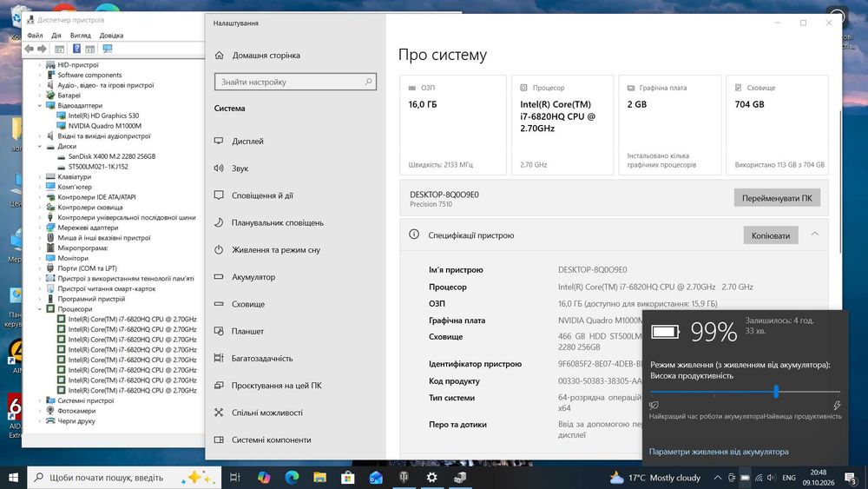Expand the Системні пристрої tree node
868x489 pixels.
[x=40, y=401]
